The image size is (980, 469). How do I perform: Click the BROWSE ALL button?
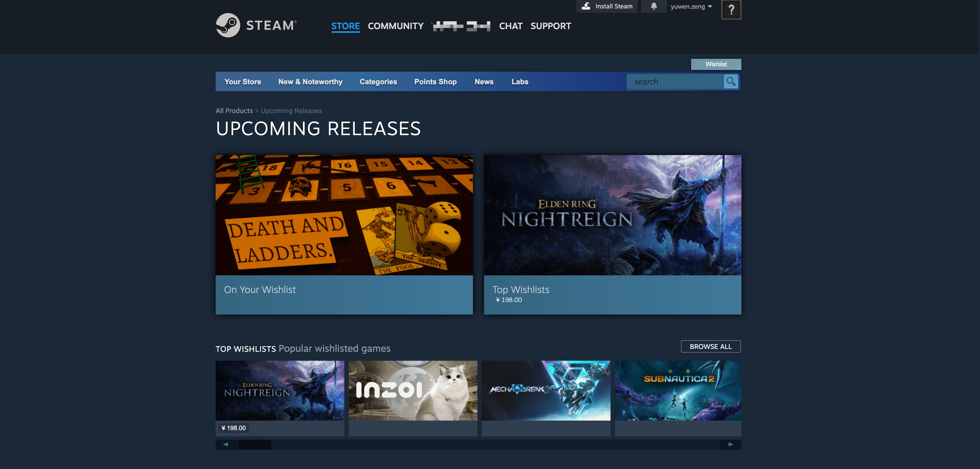(710, 346)
